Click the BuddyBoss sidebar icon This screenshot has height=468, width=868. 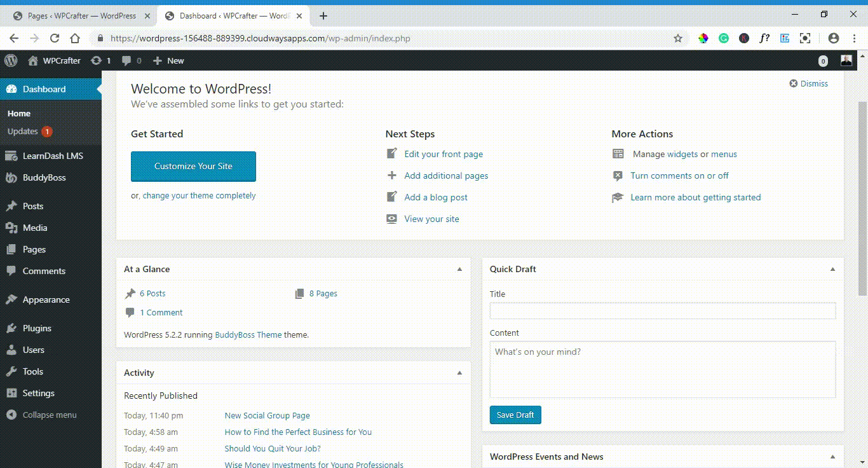click(11, 177)
